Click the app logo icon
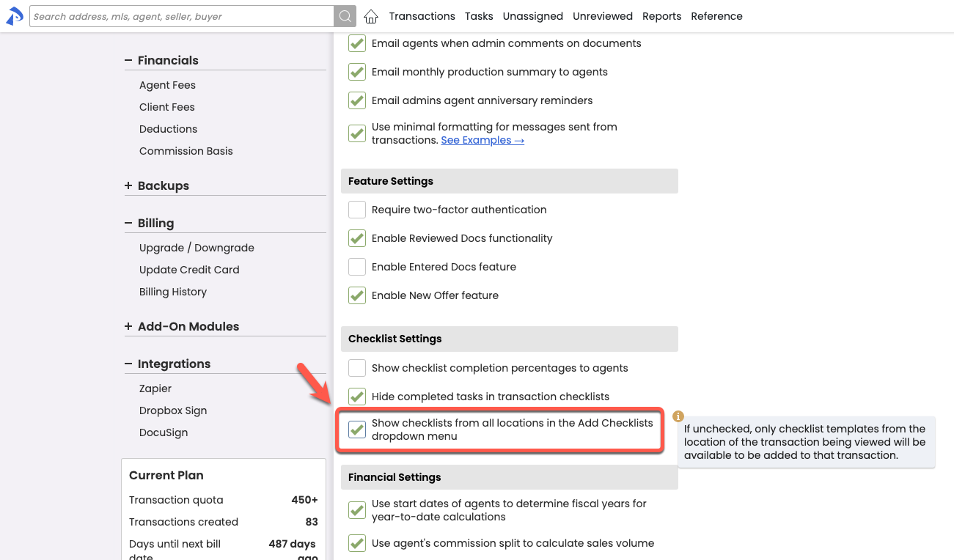954x560 pixels. (15, 16)
